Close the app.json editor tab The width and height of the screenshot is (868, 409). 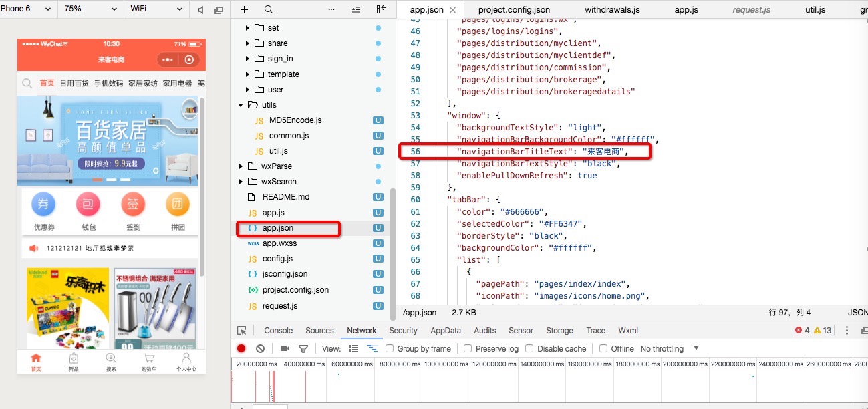453,10
